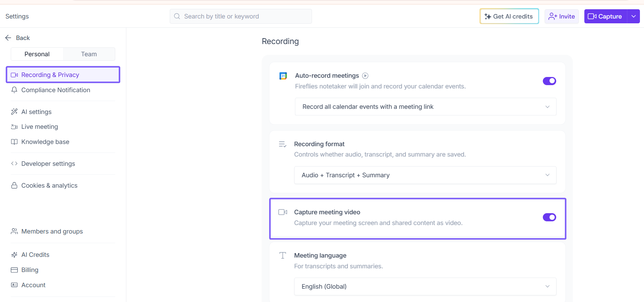Viewport: 644px width, 302px height.
Task: Focus the search by title field
Action: 245,16
